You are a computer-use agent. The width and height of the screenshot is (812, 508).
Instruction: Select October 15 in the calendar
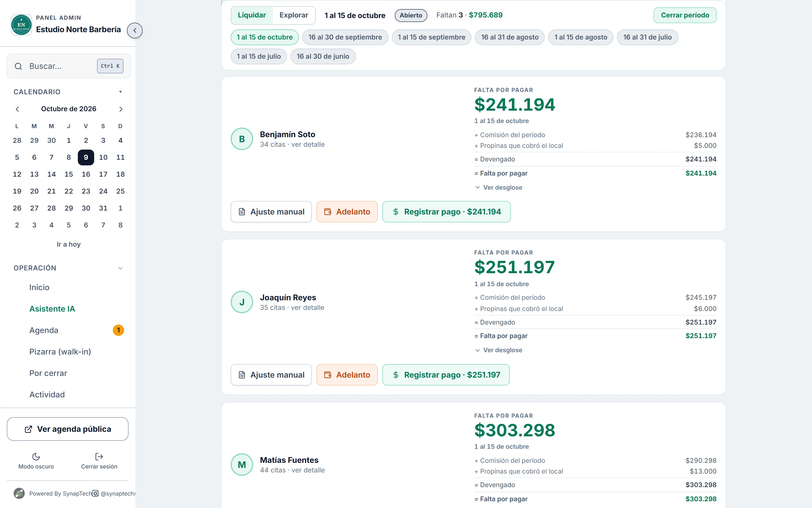coord(69,174)
